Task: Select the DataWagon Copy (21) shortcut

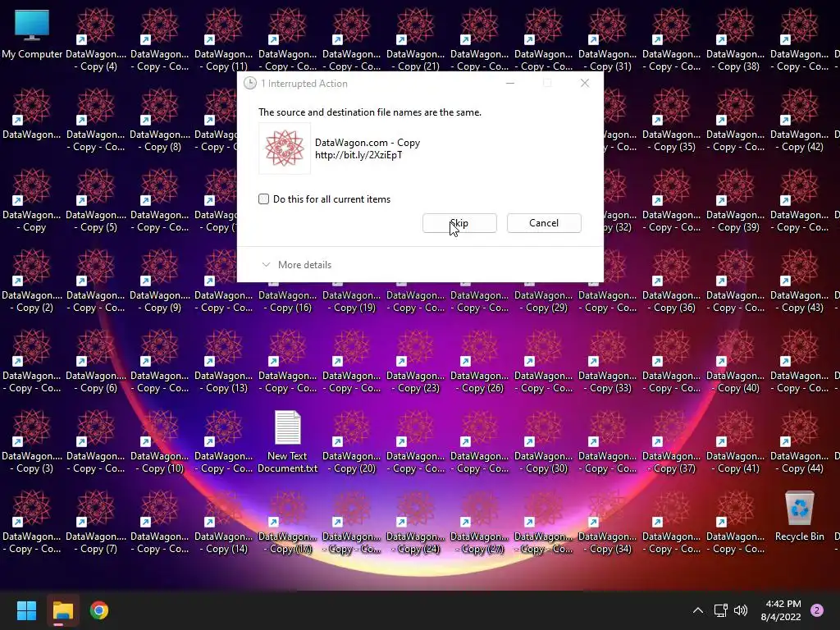Action: point(416,40)
